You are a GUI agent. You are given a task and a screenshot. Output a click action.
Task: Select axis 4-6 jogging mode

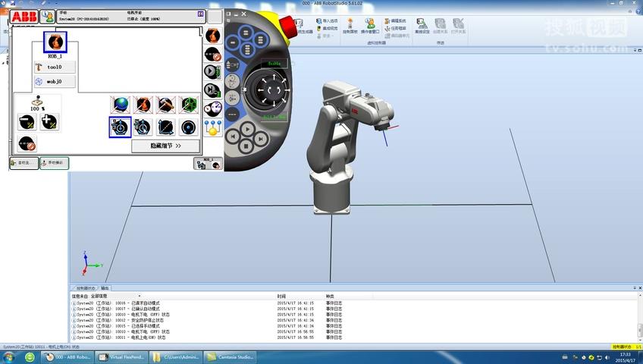pos(143,127)
